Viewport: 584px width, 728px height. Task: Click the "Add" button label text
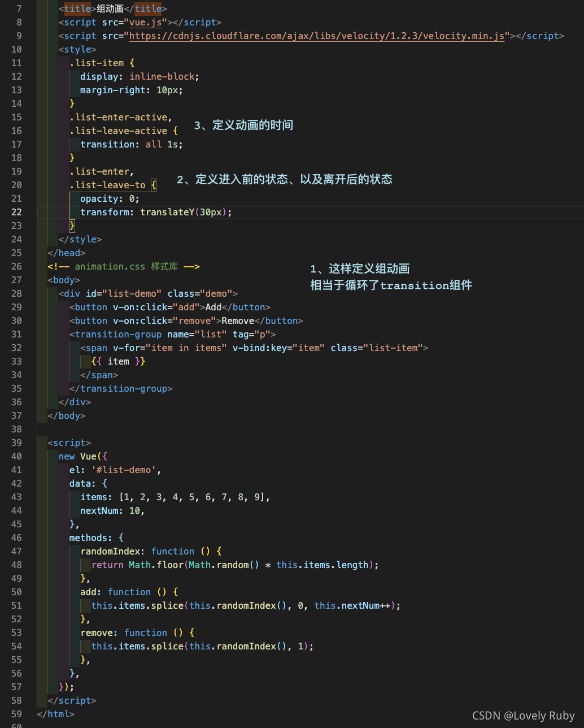tap(214, 307)
